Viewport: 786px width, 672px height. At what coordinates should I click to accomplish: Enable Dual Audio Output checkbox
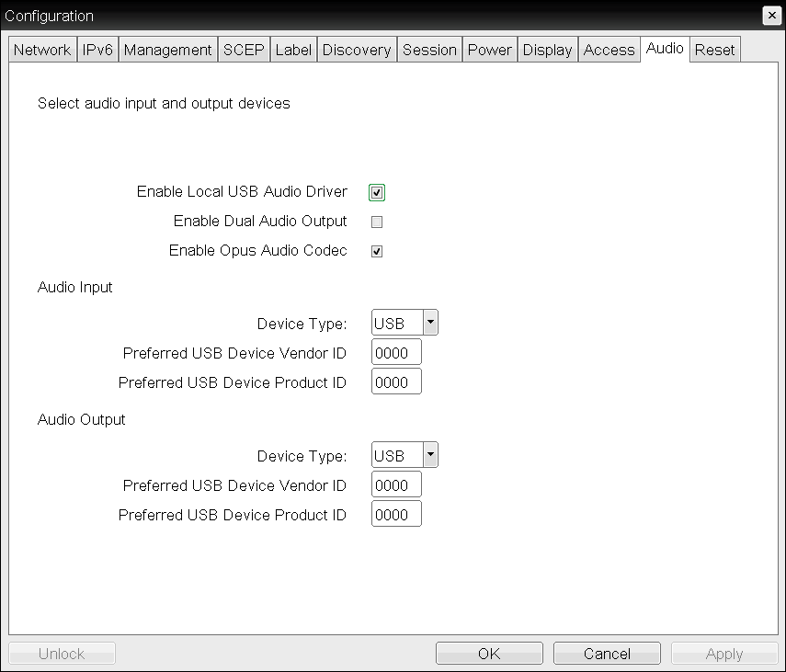tap(377, 222)
